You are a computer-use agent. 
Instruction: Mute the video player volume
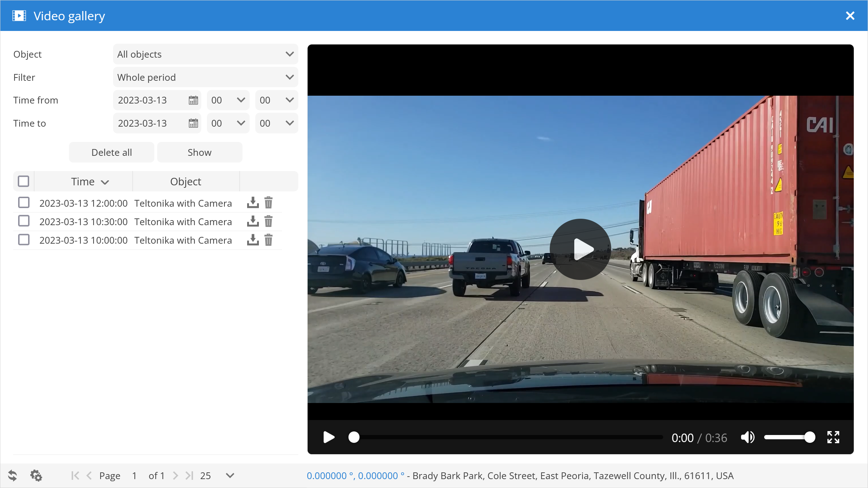point(747,437)
